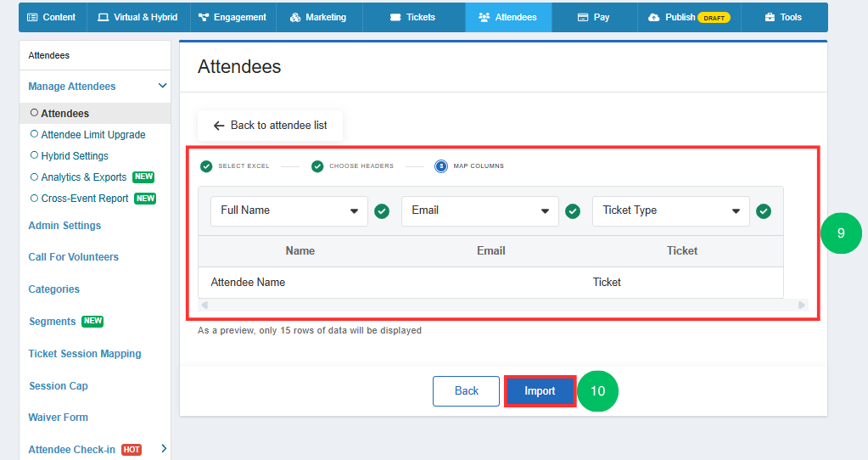Click the Choose Headers step checkmark icon
Viewport: 868px width, 460px height.
point(317,166)
